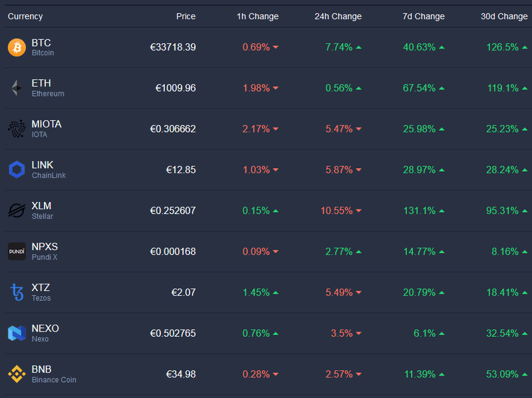The image size is (532, 398).
Task: Sort by the 30d Change header
Action: pyautogui.click(x=504, y=16)
